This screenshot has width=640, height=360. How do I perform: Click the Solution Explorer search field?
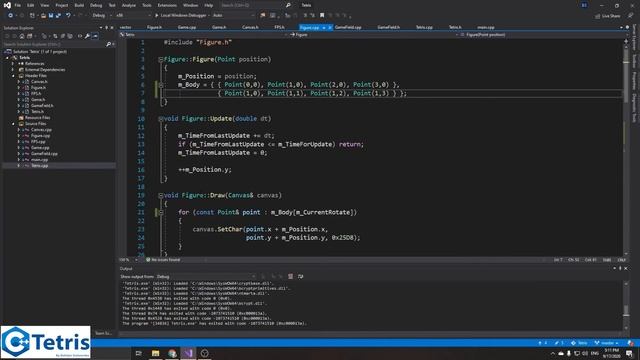tap(54, 44)
